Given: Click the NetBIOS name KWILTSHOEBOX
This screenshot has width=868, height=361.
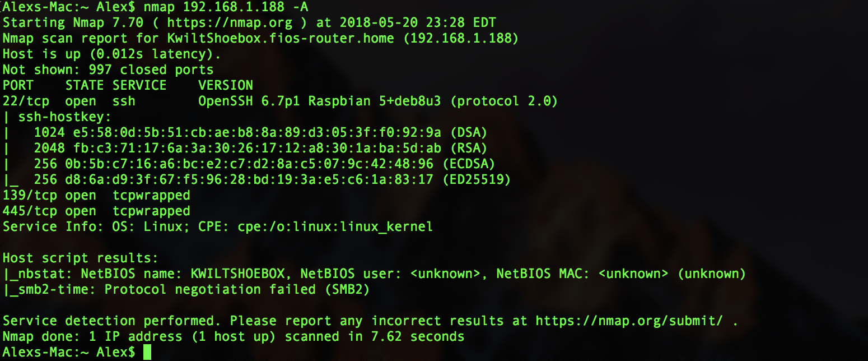Looking at the screenshot, I should tap(241, 274).
